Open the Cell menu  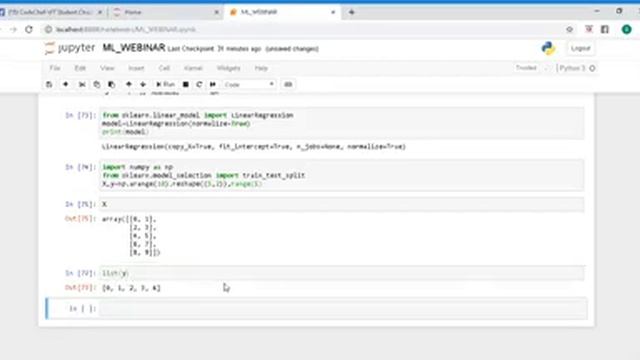164,68
